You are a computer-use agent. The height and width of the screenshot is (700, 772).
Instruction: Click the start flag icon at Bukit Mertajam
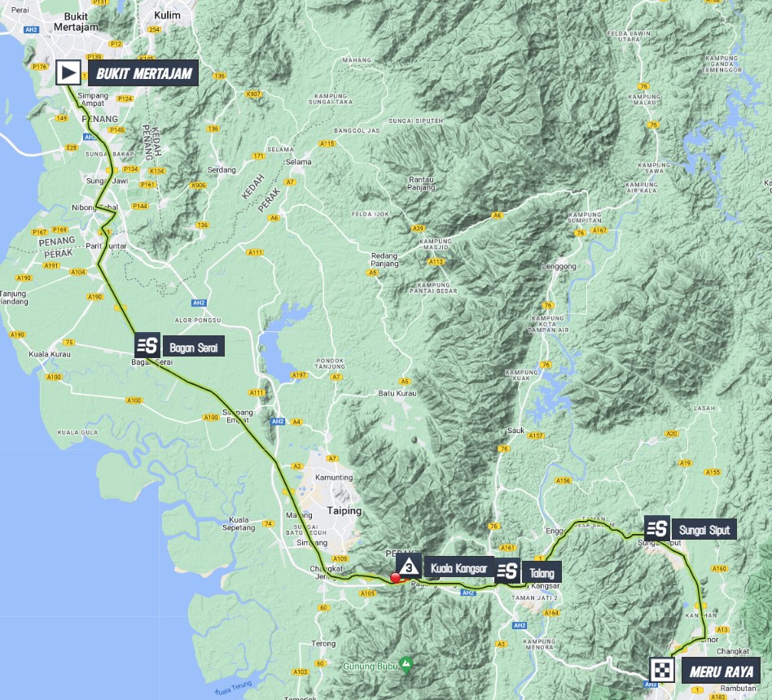(68, 73)
